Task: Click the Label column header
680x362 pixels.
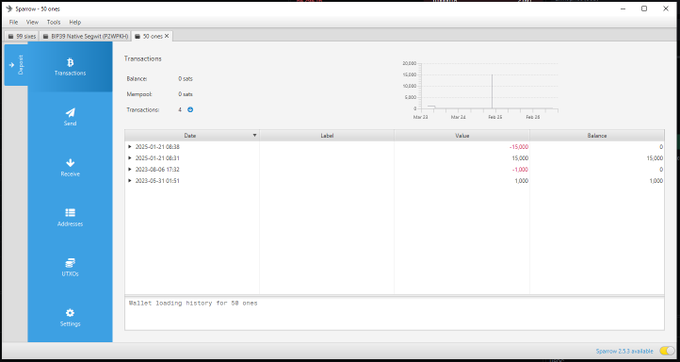Action: [x=327, y=135]
